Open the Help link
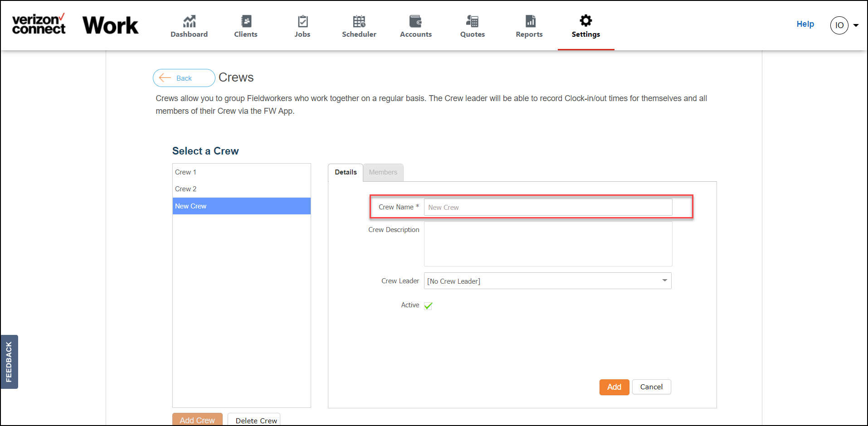The image size is (868, 426). (805, 24)
